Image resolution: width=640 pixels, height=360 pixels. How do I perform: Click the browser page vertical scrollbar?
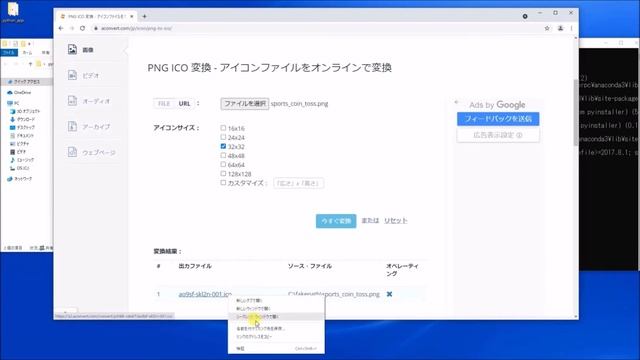(x=576, y=112)
